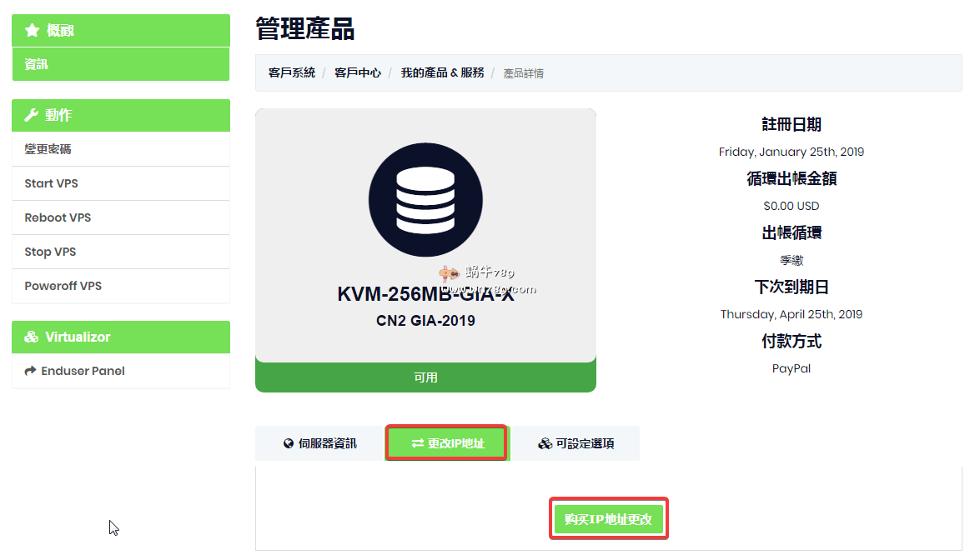Screen dimensions: 975x560
Task: Click the star icon beside 概觀
Action: tap(33, 31)
